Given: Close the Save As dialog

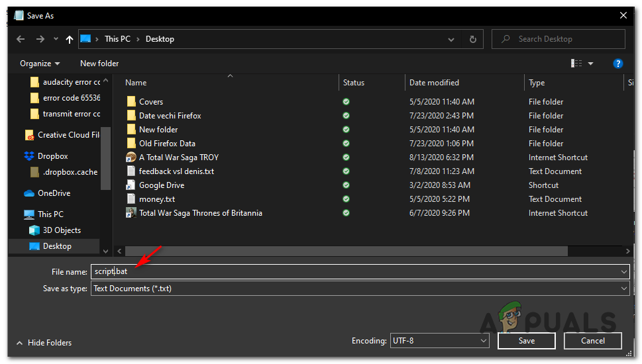Looking at the screenshot, I should coord(623,15).
